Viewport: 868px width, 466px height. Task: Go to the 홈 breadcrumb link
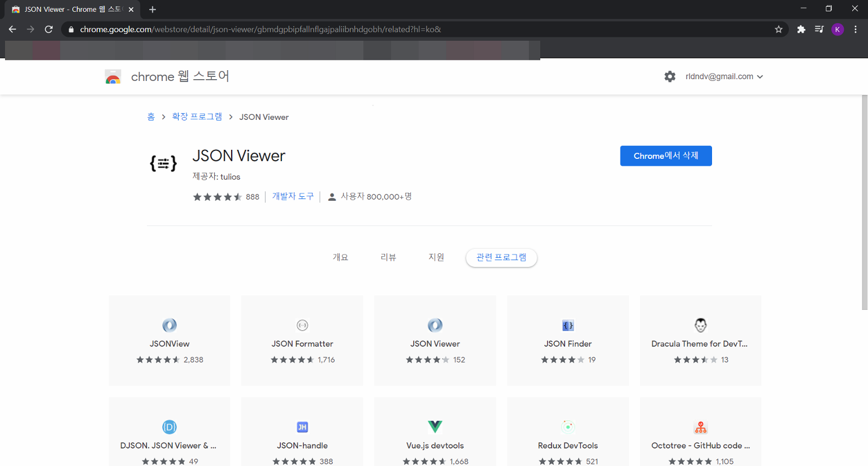151,116
